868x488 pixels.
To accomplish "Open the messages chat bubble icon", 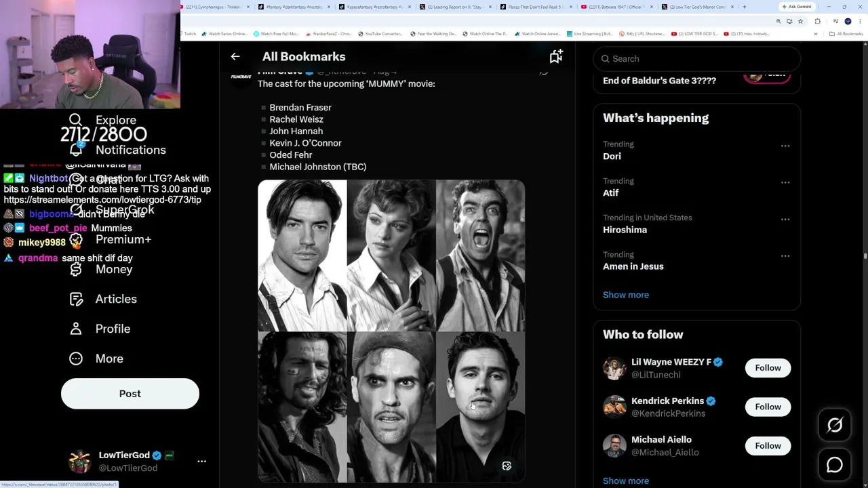I will 835,465.
